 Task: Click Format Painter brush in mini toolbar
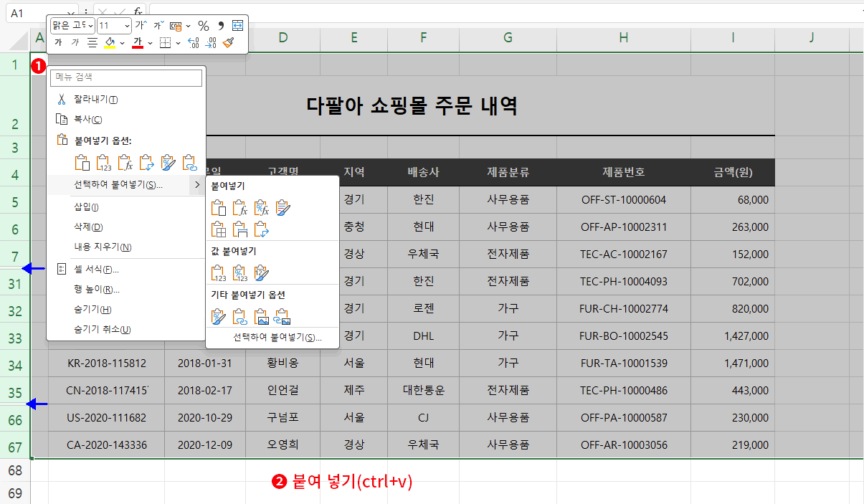[228, 43]
